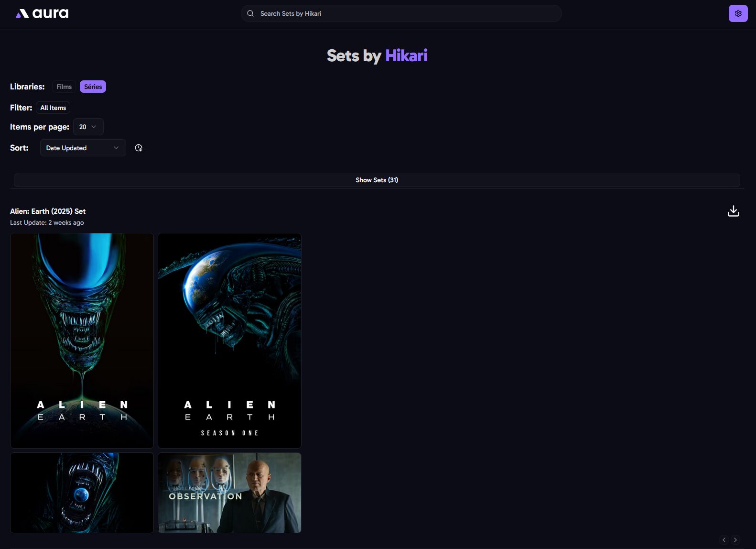Go to previous page arrow
The image size is (756, 549).
coord(724,540)
